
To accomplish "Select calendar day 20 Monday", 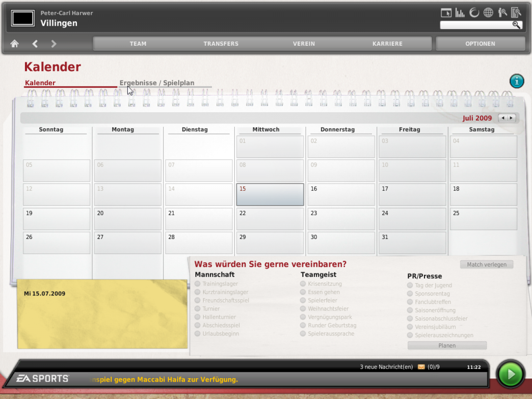I will [128, 219].
